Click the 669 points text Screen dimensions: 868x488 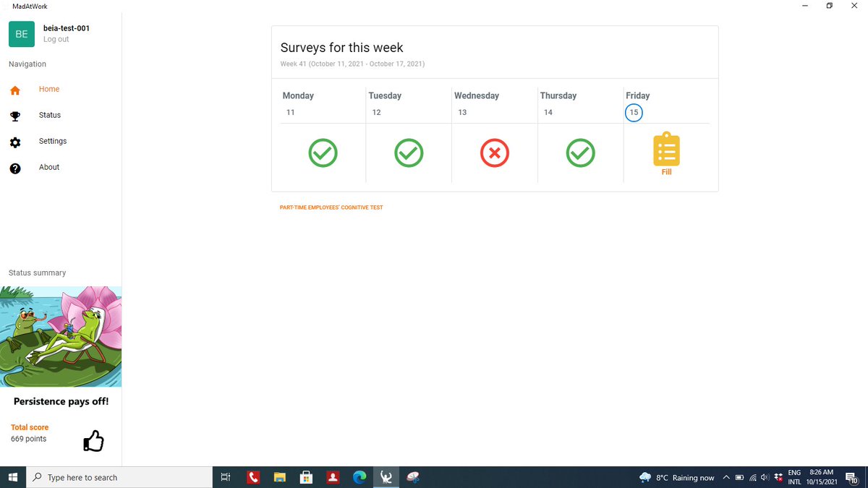pos(28,439)
